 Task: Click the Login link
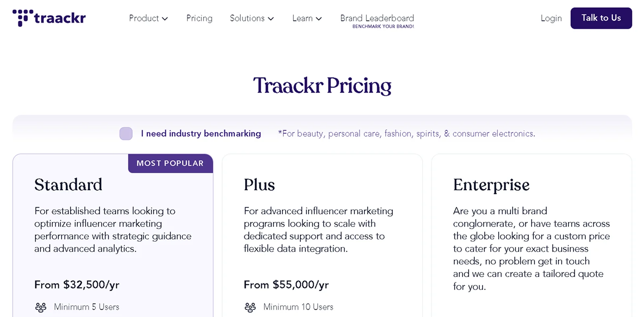[x=551, y=18]
